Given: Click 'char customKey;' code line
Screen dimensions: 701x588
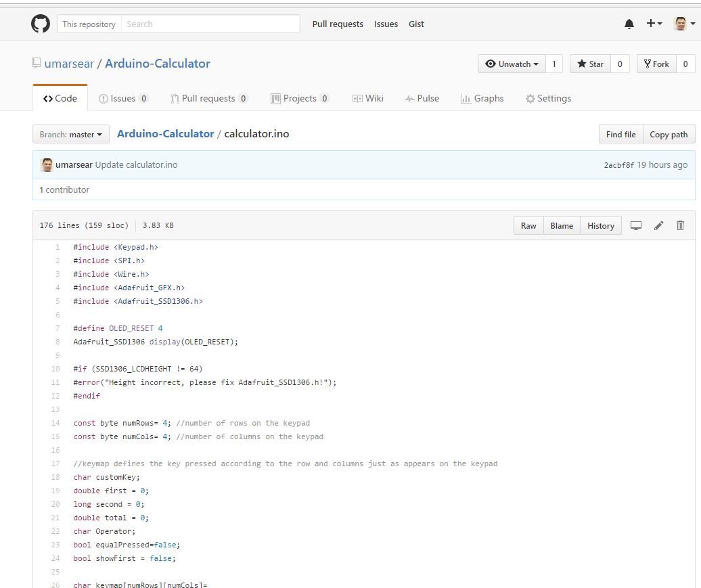Looking at the screenshot, I should [106, 477].
